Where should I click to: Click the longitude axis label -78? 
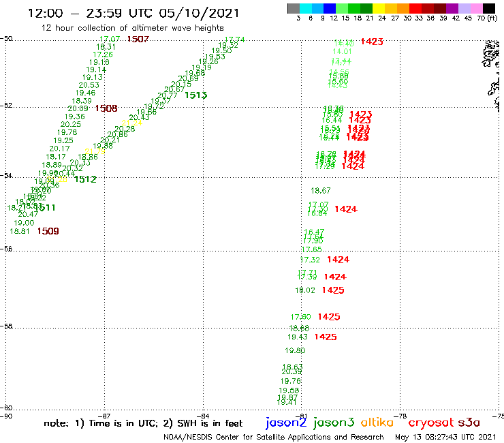click(x=401, y=416)
